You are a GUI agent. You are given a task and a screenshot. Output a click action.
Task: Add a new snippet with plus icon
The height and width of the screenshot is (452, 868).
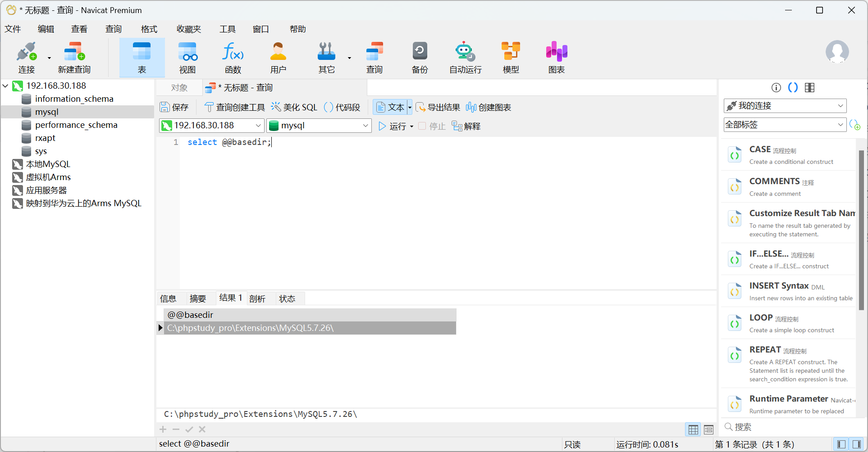(x=855, y=125)
